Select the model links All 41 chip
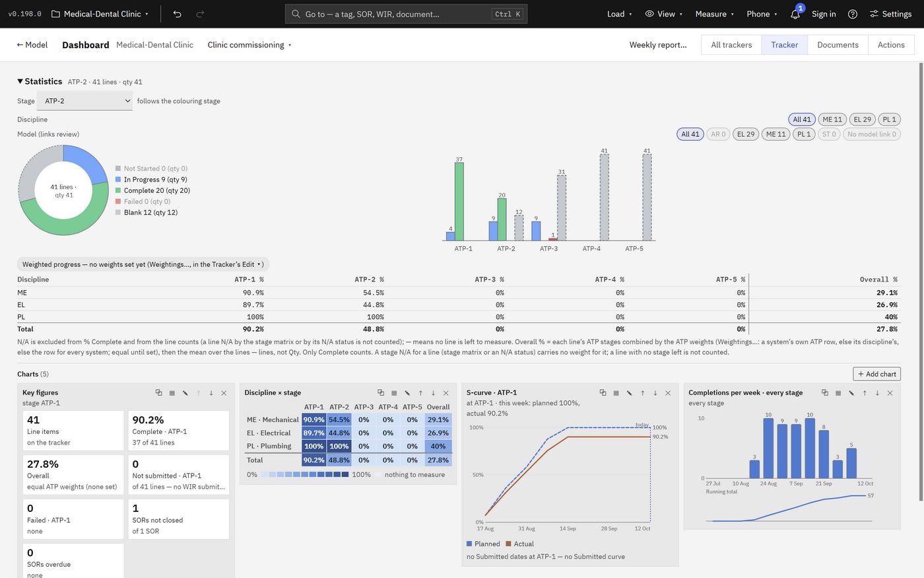Viewport: 924px width, 578px height. pyautogui.click(x=690, y=134)
